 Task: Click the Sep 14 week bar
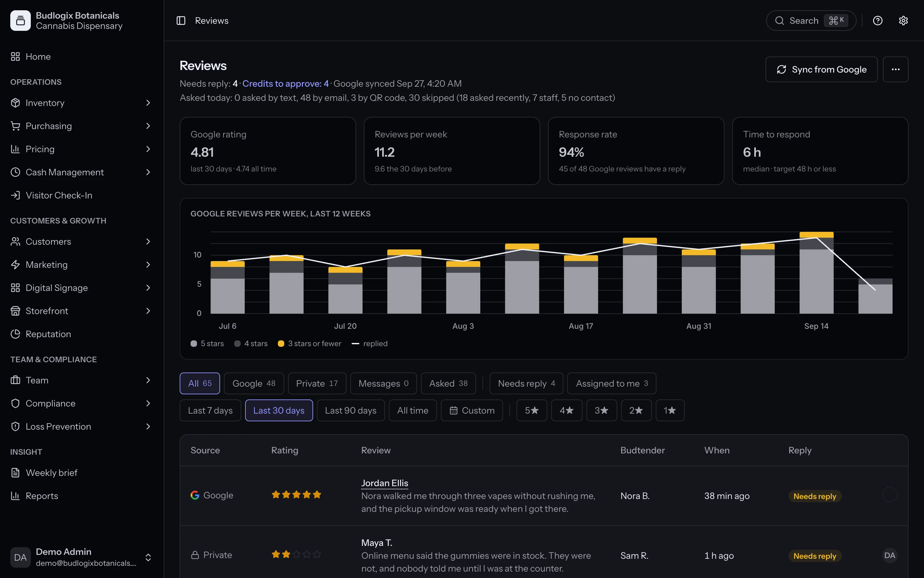pyautogui.click(x=816, y=273)
